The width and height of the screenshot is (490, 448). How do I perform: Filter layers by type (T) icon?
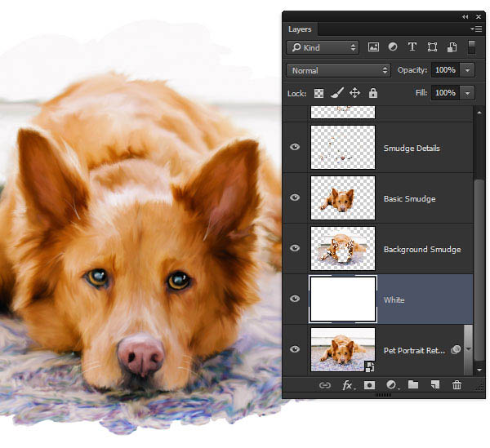(x=412, y=47)
